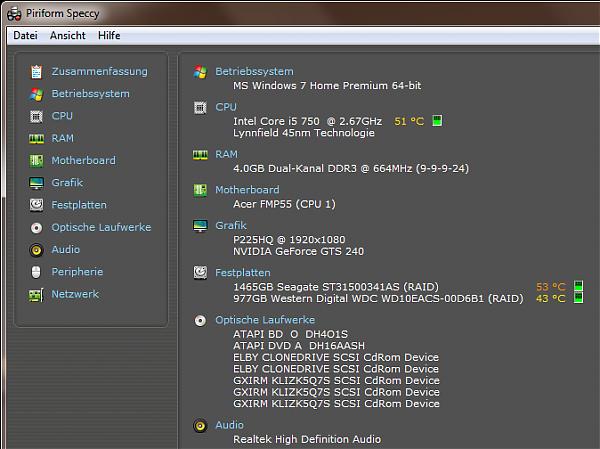
Task: Click the Windows flag icon beside Betriebssystem heading
Action: [200, 72]
